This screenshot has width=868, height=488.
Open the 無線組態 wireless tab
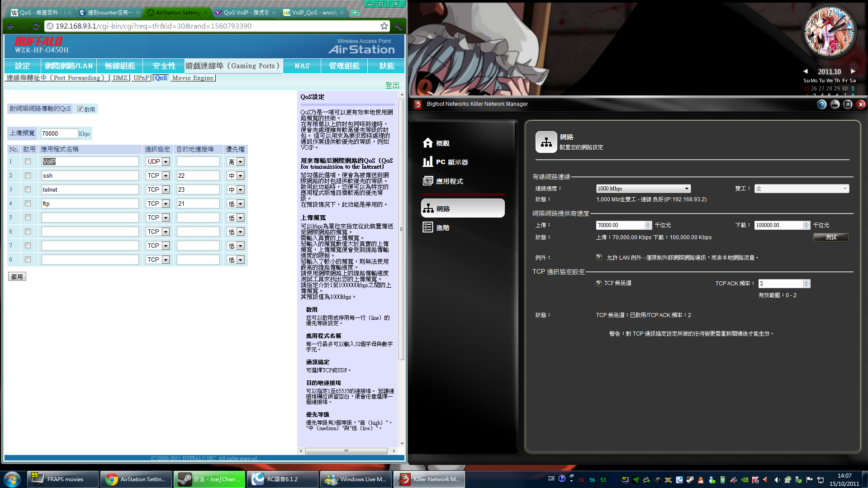(120, 66)
